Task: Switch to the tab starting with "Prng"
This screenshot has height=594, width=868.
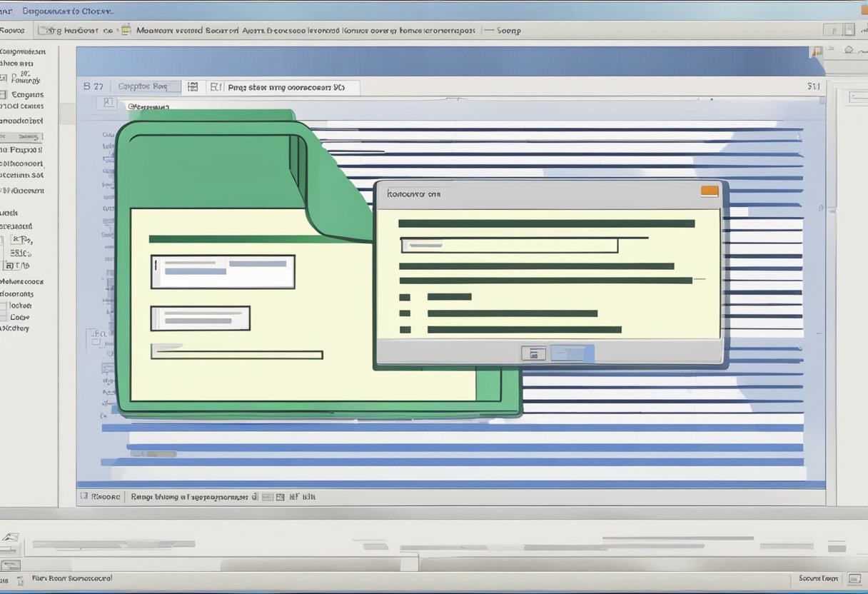Action: point(286,87)
